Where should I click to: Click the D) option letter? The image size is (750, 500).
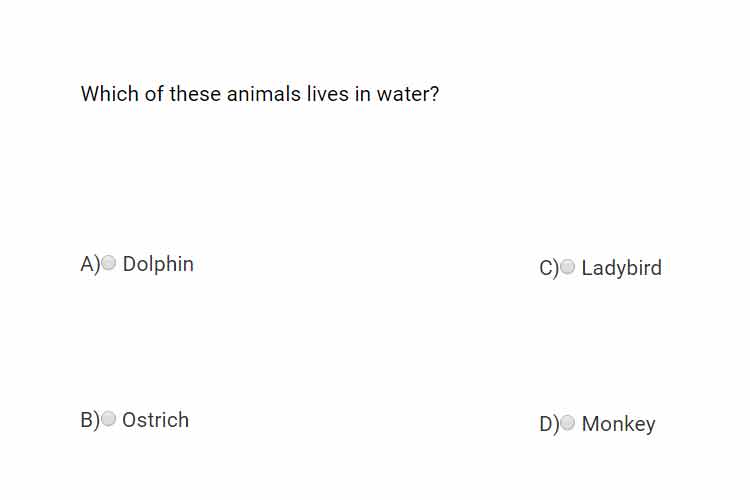pyautogui.click(x=549, y=424)
